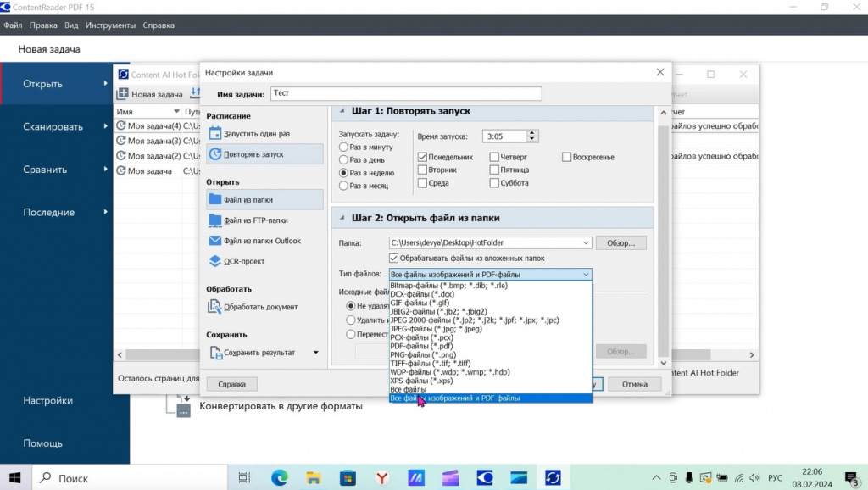Open Сохранить результат step
The width and height of the screenshot is (868, 490).
[259, 352]
